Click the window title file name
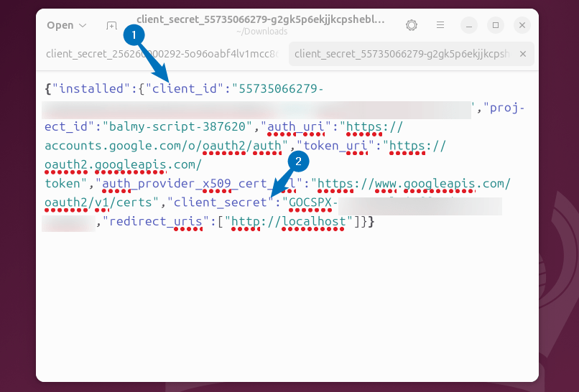Viewport: 579px width, 392px height. click(261, 19)
